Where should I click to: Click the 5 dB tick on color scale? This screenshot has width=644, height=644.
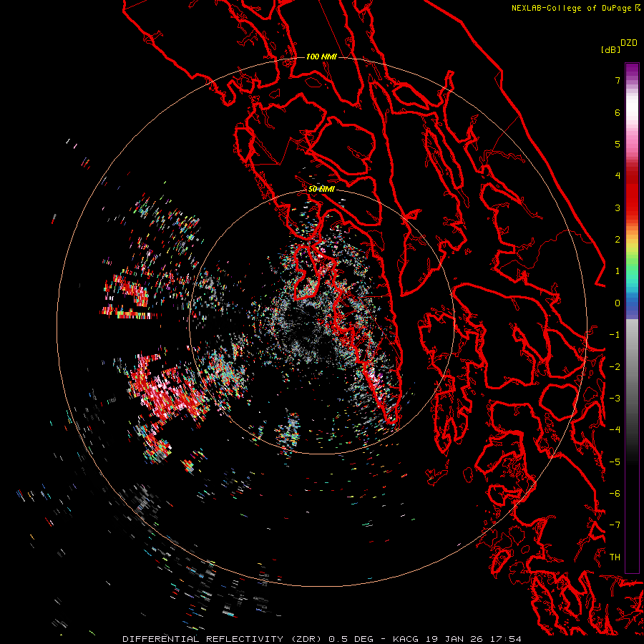(618, 144)
